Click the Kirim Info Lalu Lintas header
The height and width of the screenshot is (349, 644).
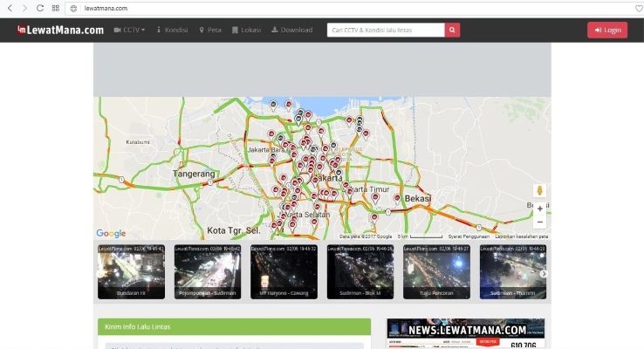coord(234,327)
